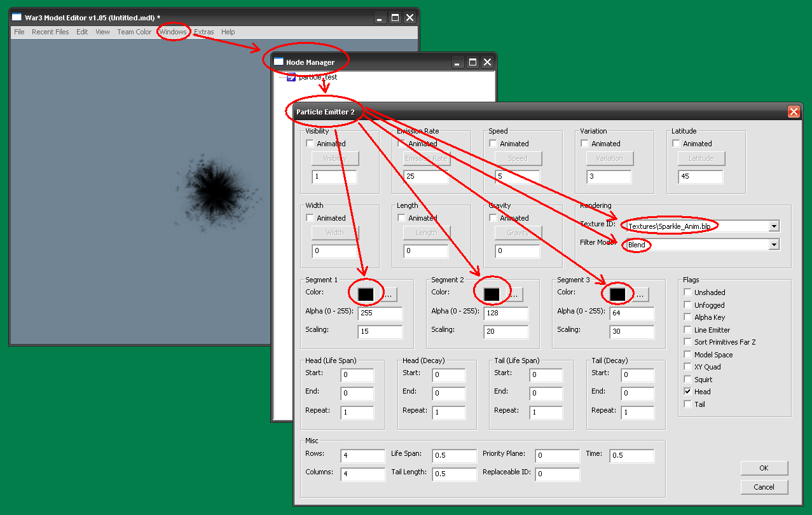Open Segment 1 color picker with ellipsis button

click(x=389, y=294)
